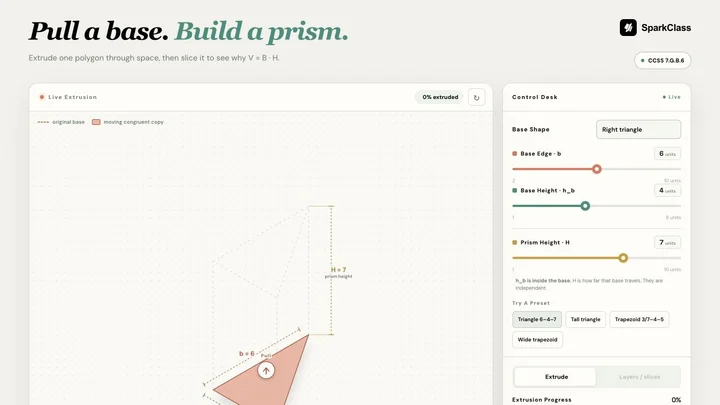Click the Base Edge value field showing 6

tap(667, 154)
